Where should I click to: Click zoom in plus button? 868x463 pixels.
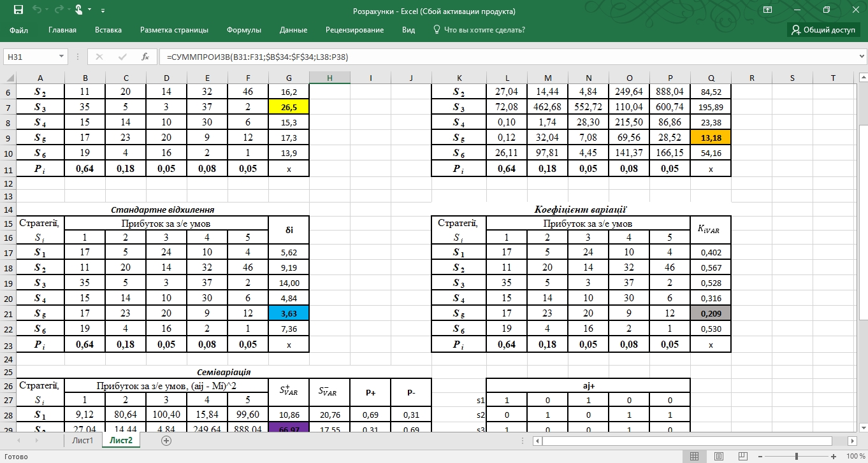832,457
